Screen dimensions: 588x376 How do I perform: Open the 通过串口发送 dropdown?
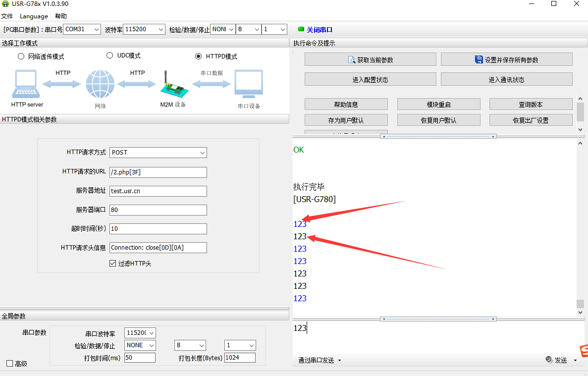(320, 360)
